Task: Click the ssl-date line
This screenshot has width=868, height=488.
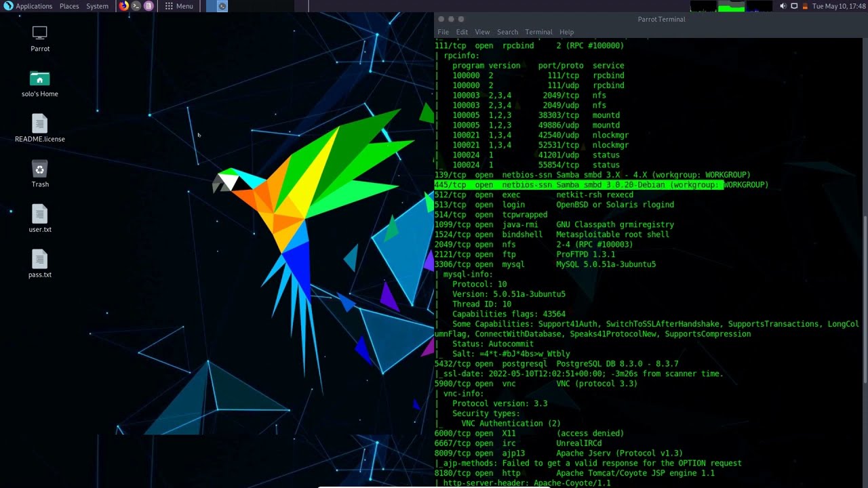Action: click(579, 373)
